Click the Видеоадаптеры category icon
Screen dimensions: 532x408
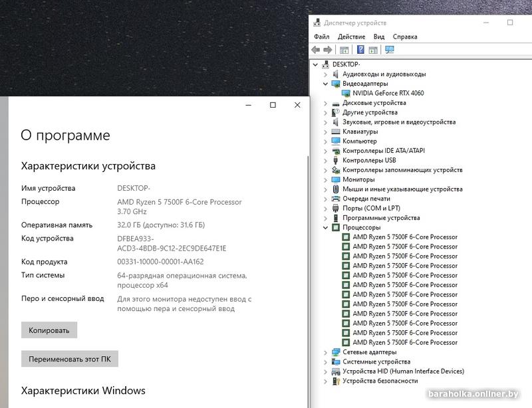(x=336, y=84)
